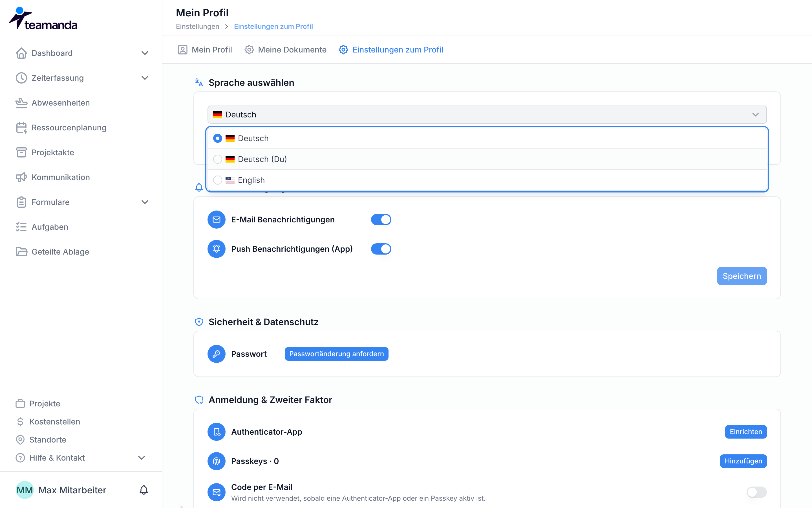Open Abwesenheiten via its airplane icon
The height and width of the screenshot is (508, 812).
(21, 103)
